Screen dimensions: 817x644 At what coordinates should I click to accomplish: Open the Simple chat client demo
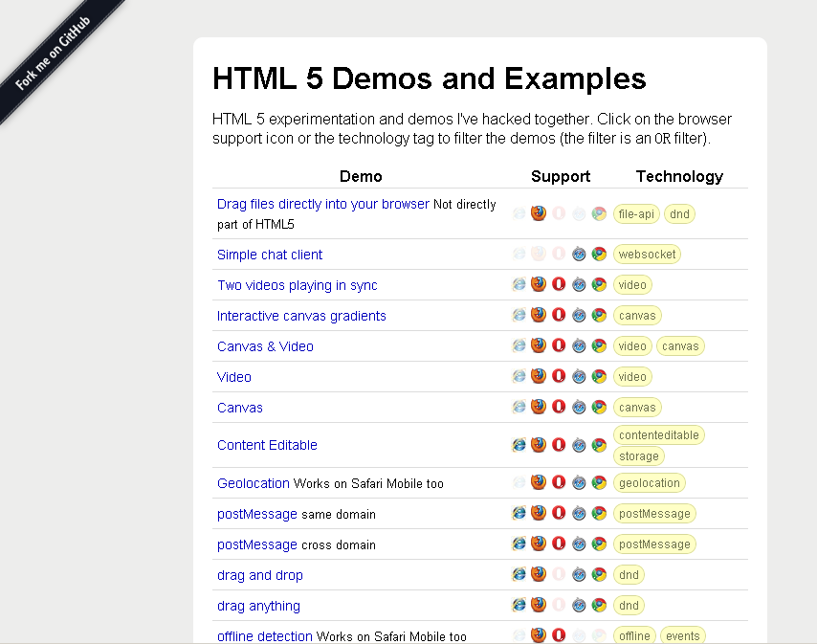click(270, 255)
